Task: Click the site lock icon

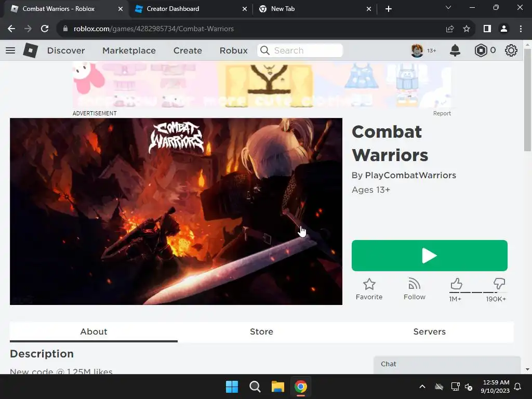Action: pos(65,29)
